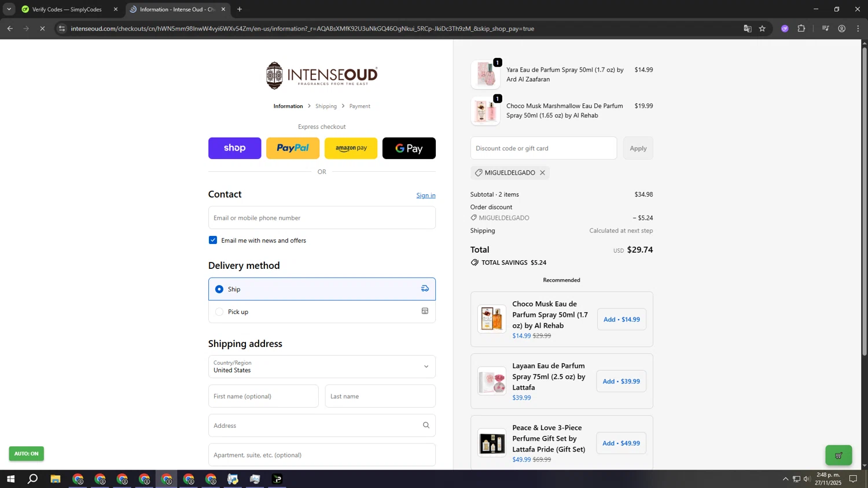The height and width of the screenshot is (488, 868).
Task: Click the taskbar clock showing 2:48 p. m.
Action: click(x=829, y=479)
